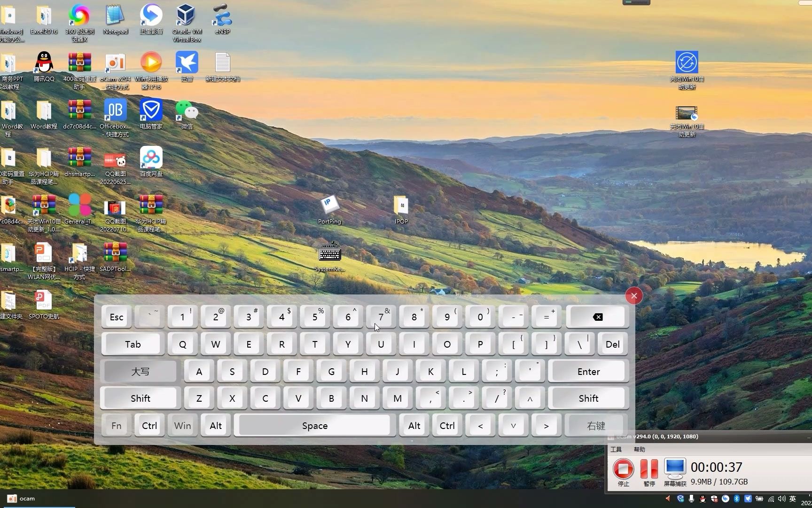The height and width of the screenshot is (508, 812).
Task: Click the volume icon in tray
Action: [781, 499]
